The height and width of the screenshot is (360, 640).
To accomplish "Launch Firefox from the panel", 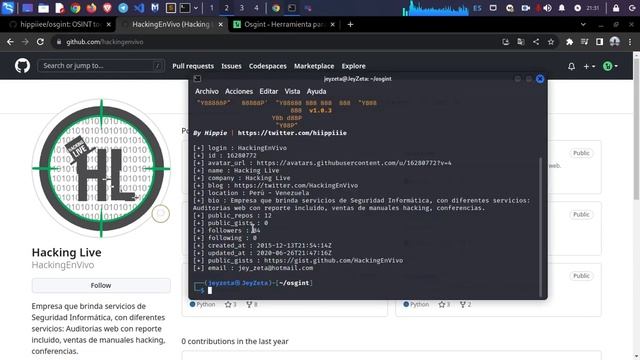I will 91,8.
